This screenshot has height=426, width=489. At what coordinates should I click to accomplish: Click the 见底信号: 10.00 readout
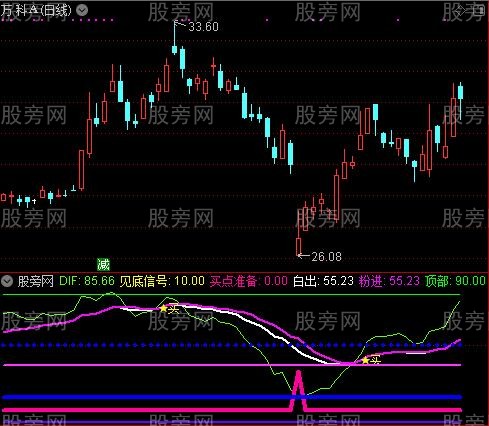click(162, 281)
